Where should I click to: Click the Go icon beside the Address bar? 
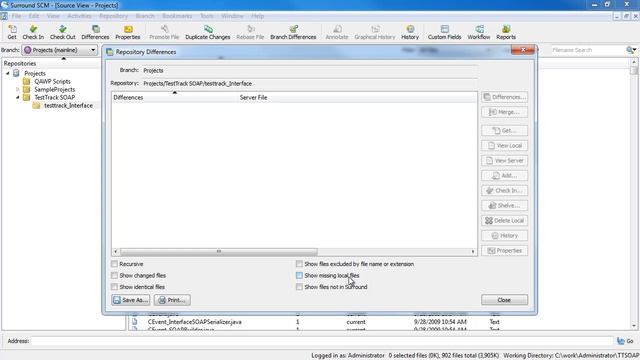pos(625,341)
